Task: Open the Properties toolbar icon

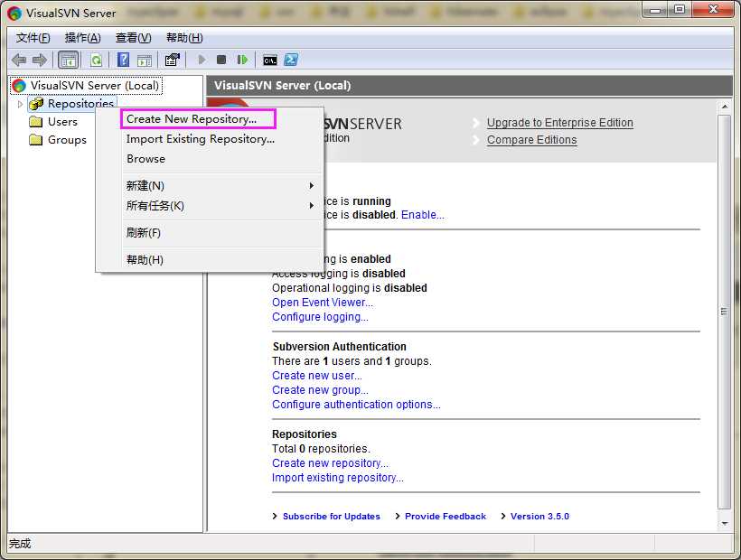Action: click(x=172, y=60)
